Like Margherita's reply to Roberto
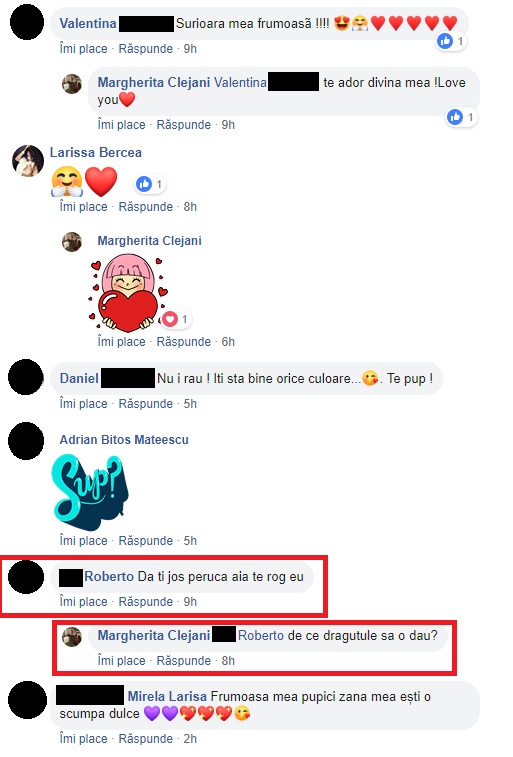The image size is (513, 757). click(x=121, y=660)
